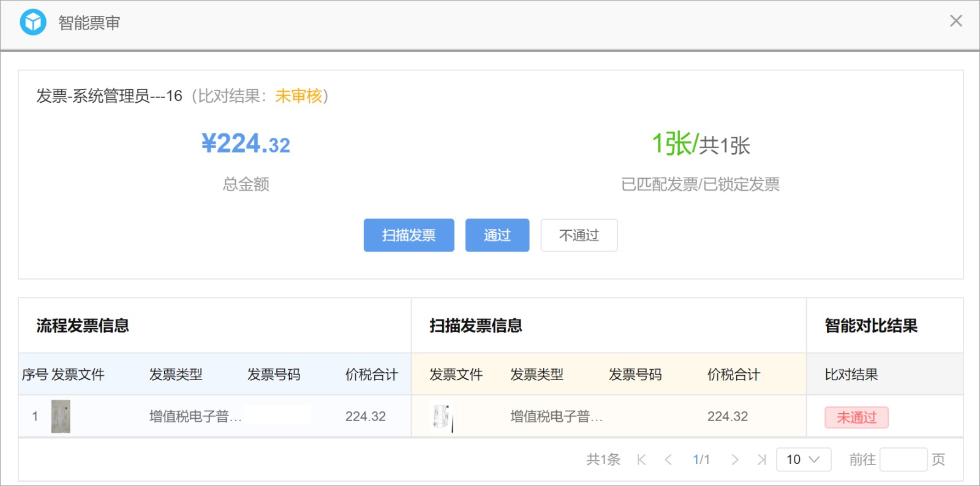Click the 未审核 comparison result text
Screen dimensions: 980x486
pyautogui.click(x=298, y=96)
